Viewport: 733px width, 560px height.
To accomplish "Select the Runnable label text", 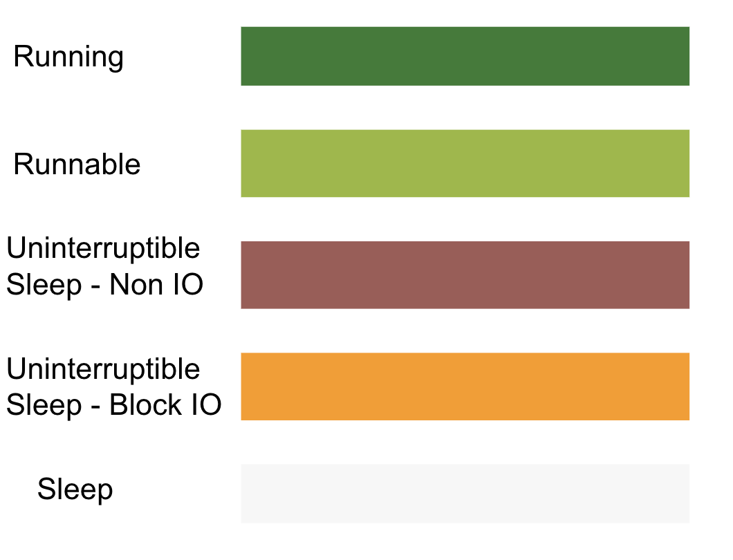I will click(77, 165).
